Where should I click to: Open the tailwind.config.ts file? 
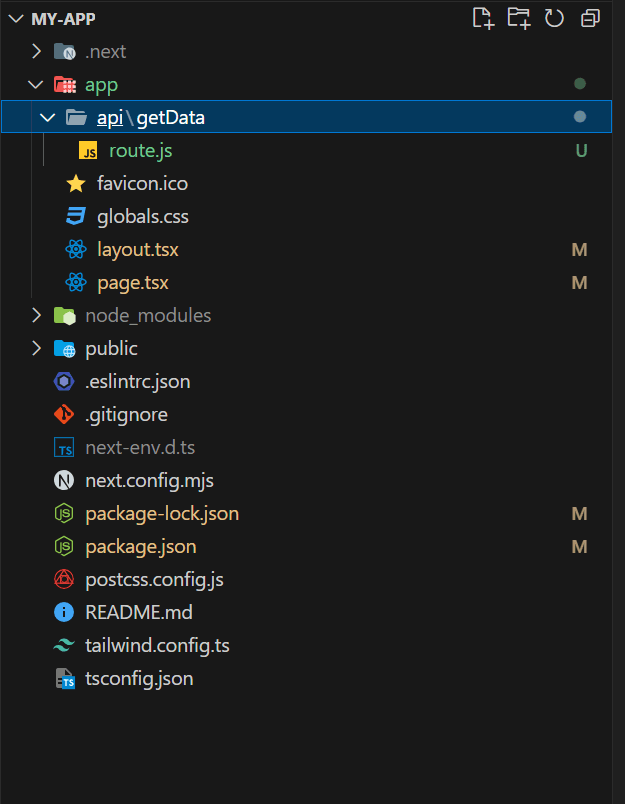157,646
